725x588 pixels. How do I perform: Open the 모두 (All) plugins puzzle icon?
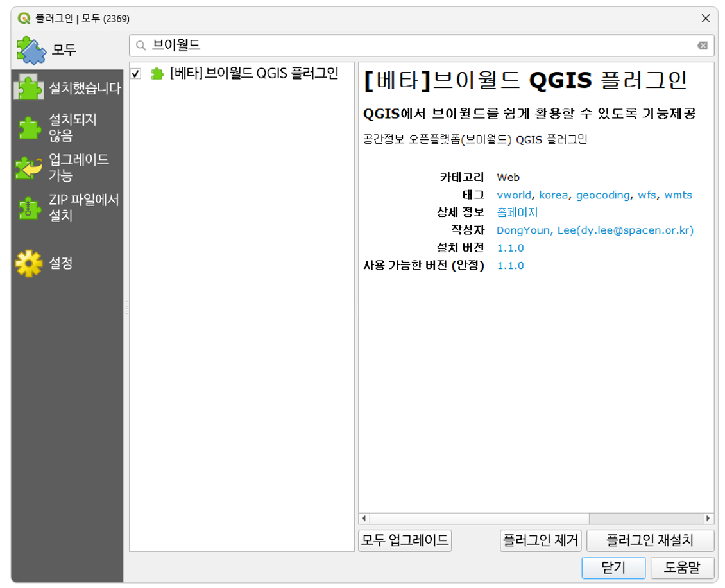click(31, 50)
